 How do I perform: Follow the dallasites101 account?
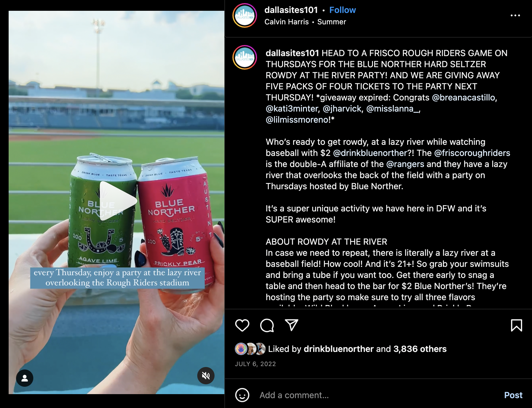(x=342, y=10)
